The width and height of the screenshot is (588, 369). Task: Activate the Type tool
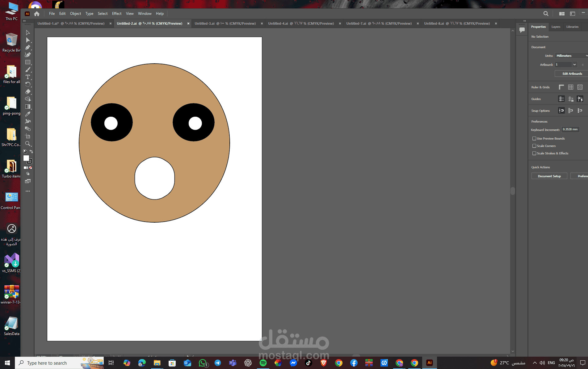tap(28, 77)
